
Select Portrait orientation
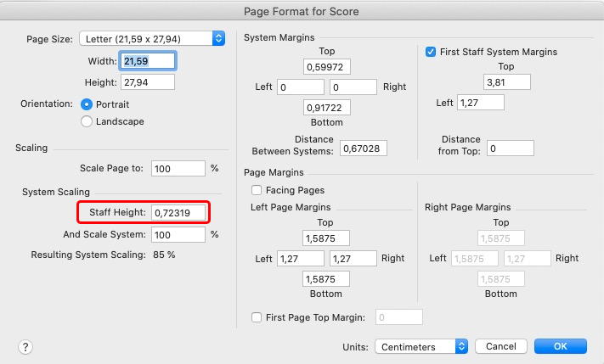87,104
